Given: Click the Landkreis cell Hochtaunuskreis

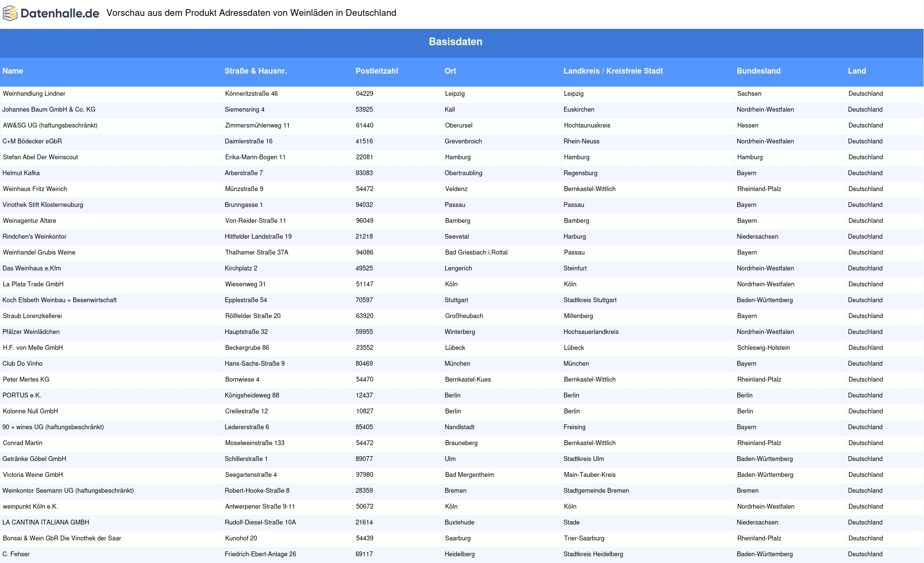Looking at the screenshot, I should click(x=587, y=126).
